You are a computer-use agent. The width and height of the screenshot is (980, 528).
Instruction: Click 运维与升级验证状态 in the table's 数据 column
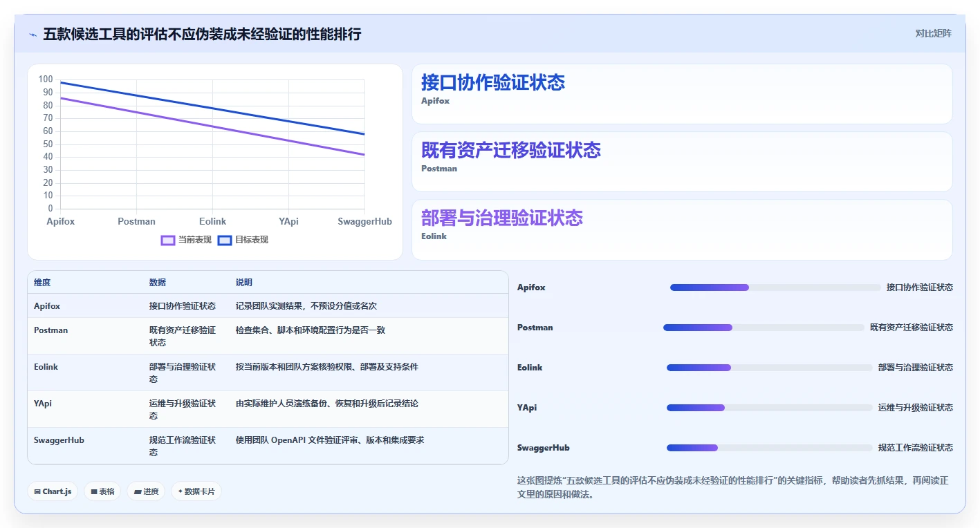point(183,409)
